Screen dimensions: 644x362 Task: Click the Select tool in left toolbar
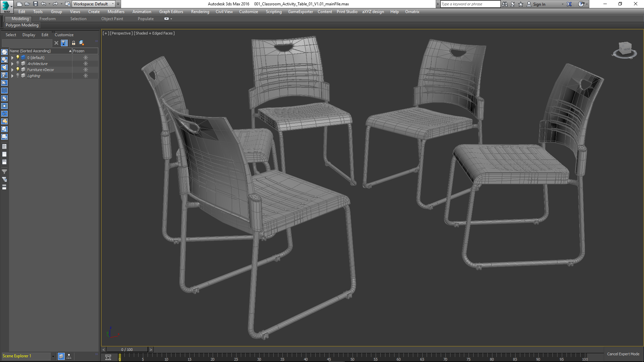(x=10, y=35)
